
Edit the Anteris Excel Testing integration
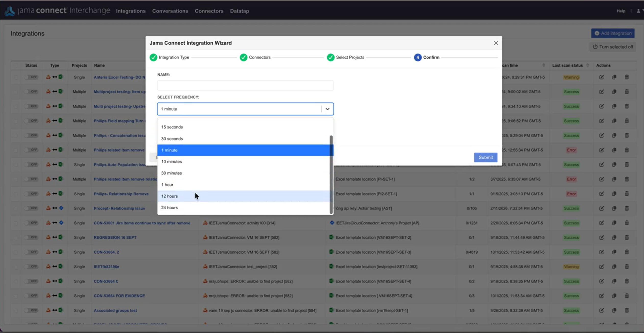click(601, 77)
